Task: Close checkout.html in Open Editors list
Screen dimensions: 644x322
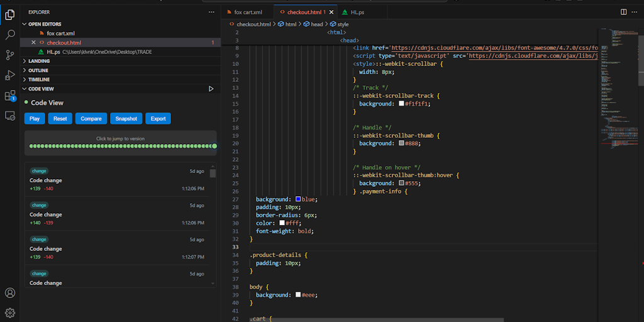Action: pyautogui.click(x=33, y=42)
